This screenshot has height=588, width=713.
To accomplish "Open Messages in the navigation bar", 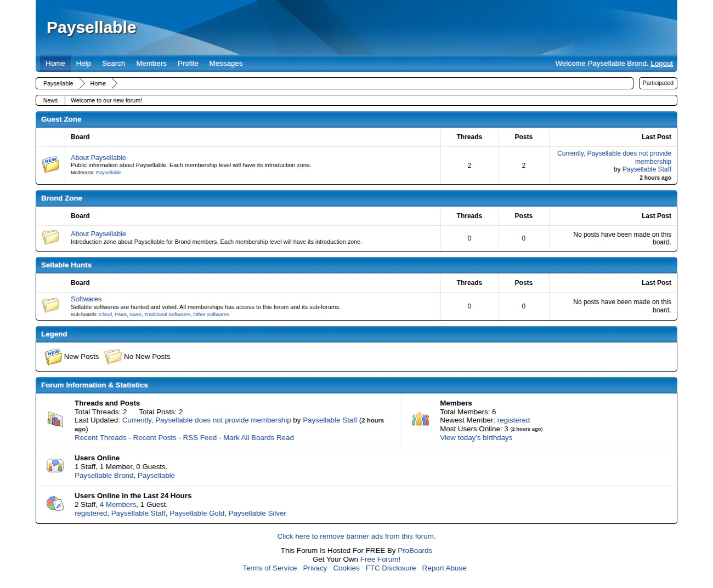I will [226, 64].
